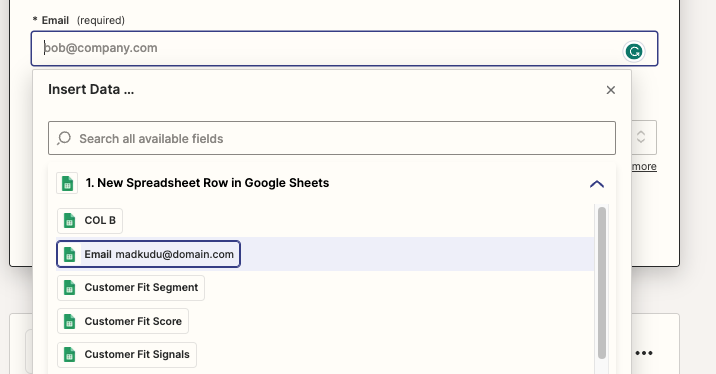716x374 pixels.
Task: Click sheet icon on Email madkudu chip
Action: point(69,254)
